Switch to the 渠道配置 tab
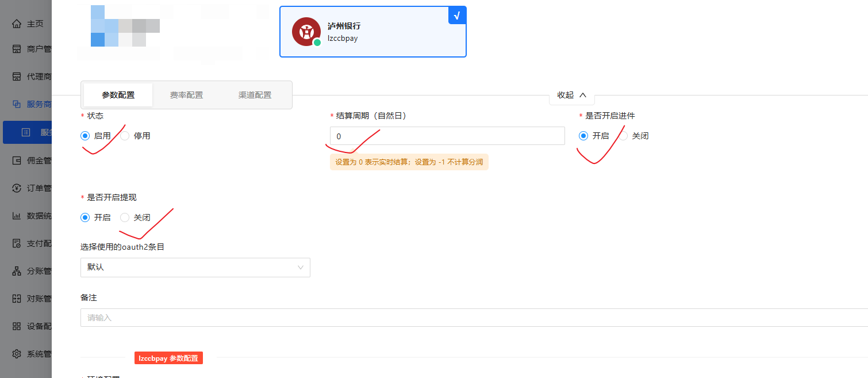This screenshot has height=378, width=868. coord(255,95)
